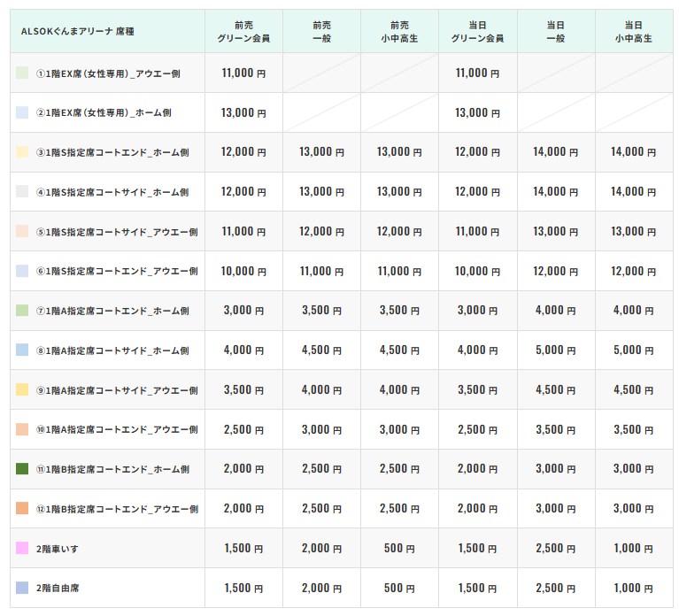
Task: Click 当日グリーン会員 4,000円 in the ⑧ row
Action: [x=478, y=350]
